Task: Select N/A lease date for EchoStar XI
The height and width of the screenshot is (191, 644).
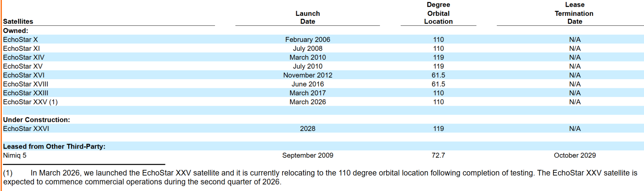Action: [x=575, y=48]
